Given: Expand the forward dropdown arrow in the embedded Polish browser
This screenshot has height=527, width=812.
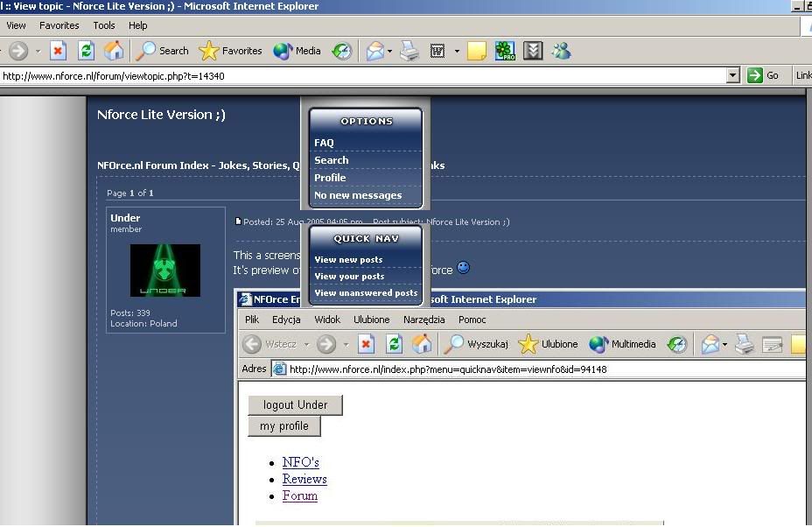Looking at the screenshot, I should (346, 345).
